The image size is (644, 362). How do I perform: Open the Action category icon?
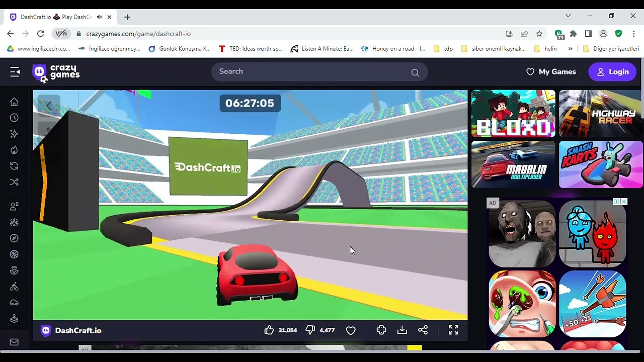(x=14, y=222)
